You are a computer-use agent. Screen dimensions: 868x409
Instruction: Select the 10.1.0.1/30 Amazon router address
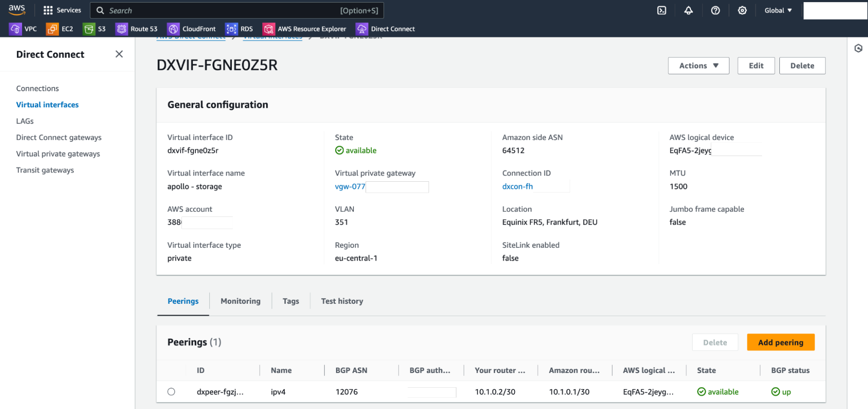569,392
